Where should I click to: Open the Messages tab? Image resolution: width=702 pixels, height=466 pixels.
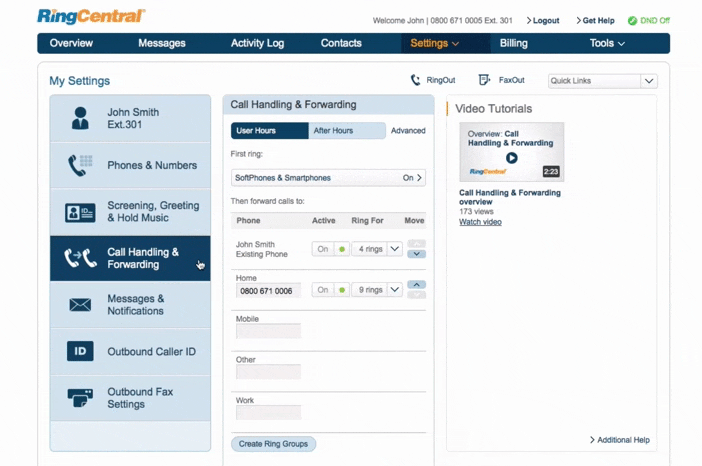pos(162,43)
